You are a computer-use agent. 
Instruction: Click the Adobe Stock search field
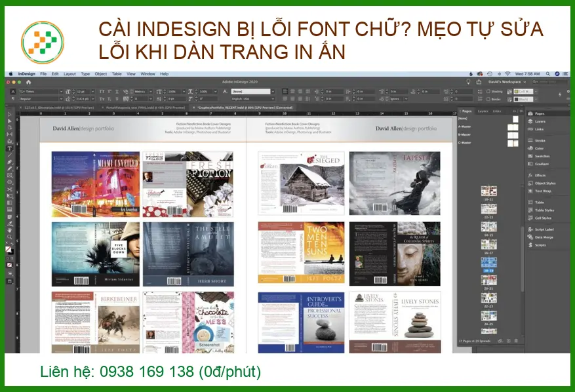549,82
